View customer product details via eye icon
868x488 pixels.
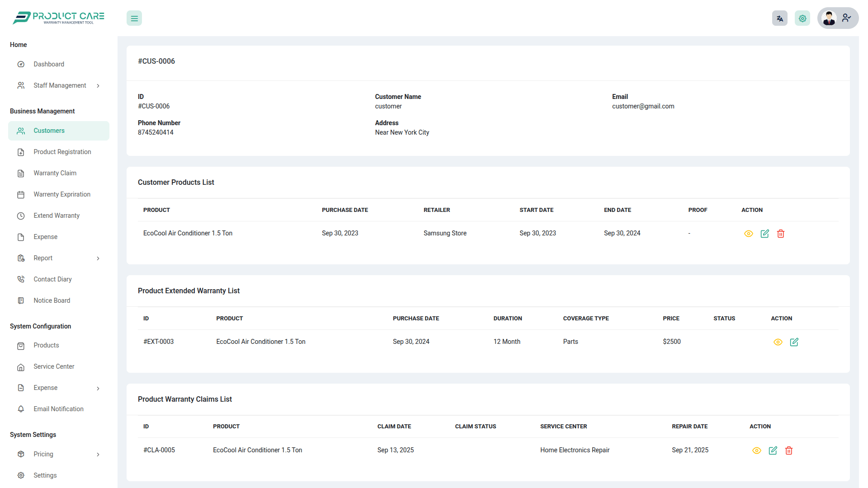(749, 234)
